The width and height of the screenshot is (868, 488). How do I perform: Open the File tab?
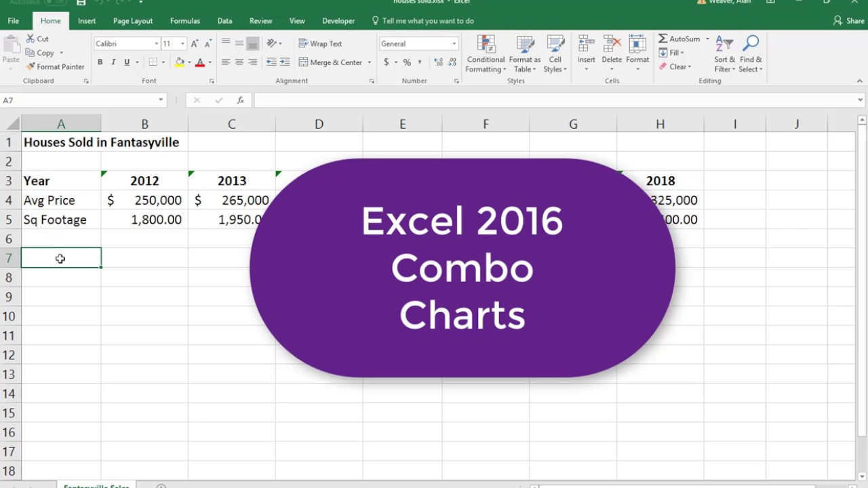13,21
